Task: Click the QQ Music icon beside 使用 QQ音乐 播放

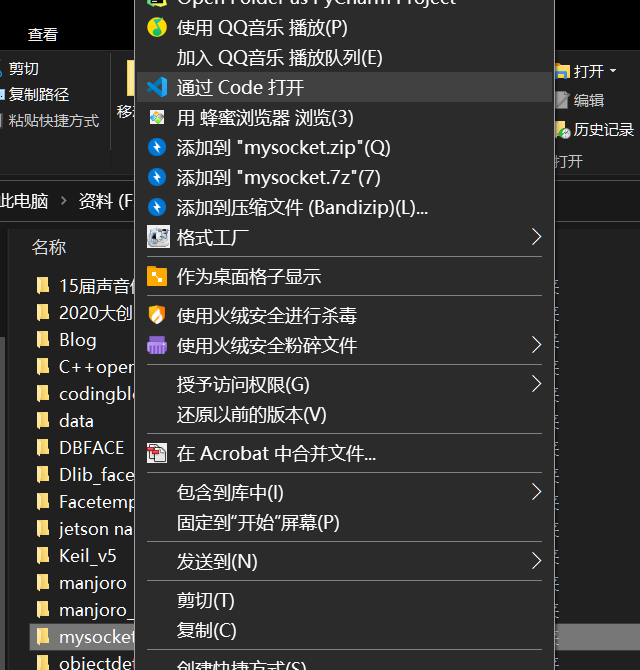Action: point(157,27)
